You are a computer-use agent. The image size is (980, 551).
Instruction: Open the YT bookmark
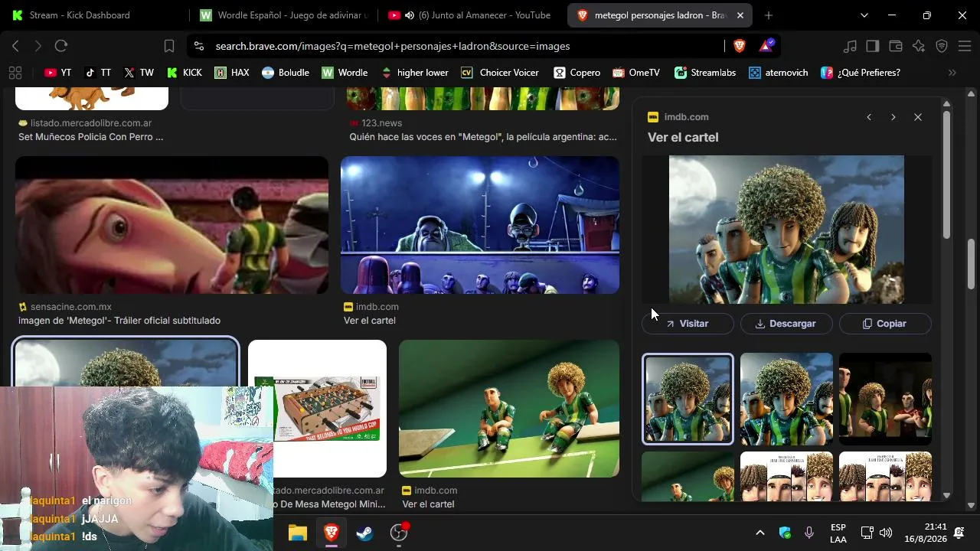(57, 73)
